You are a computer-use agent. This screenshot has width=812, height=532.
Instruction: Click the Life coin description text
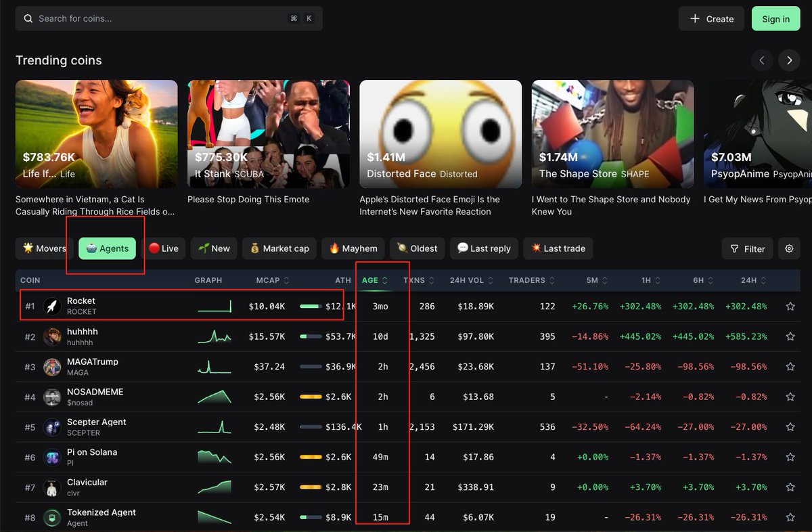95,206
